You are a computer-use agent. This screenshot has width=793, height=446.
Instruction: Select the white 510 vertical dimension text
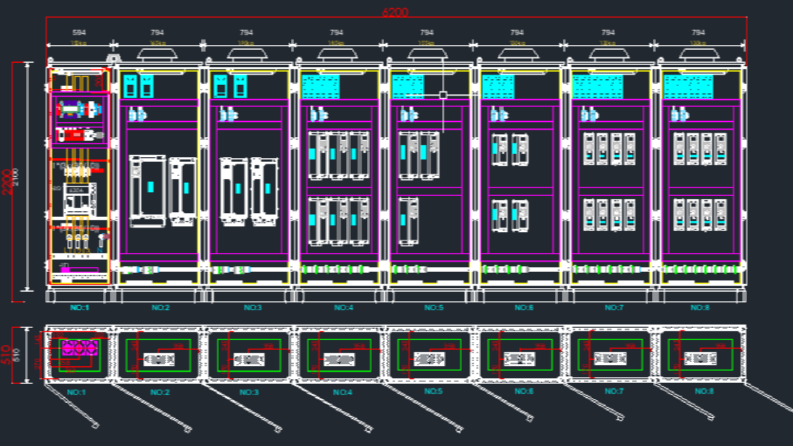coord(16,355)
